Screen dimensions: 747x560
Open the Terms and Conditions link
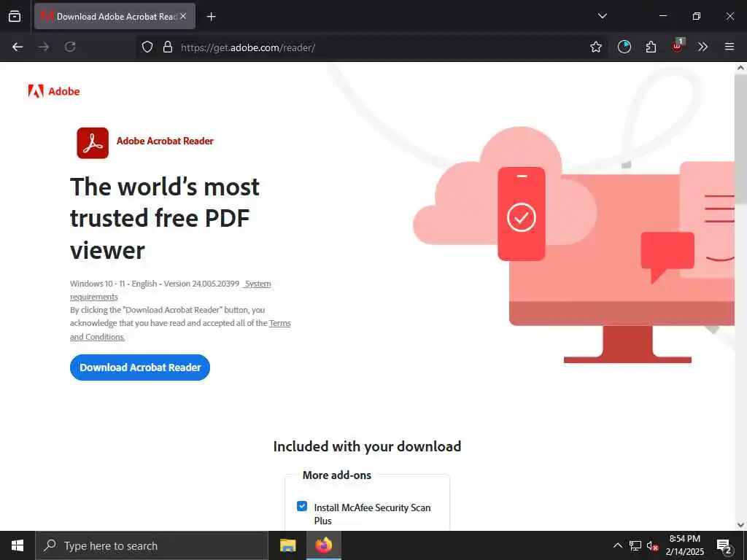click(x=180, y=330)
